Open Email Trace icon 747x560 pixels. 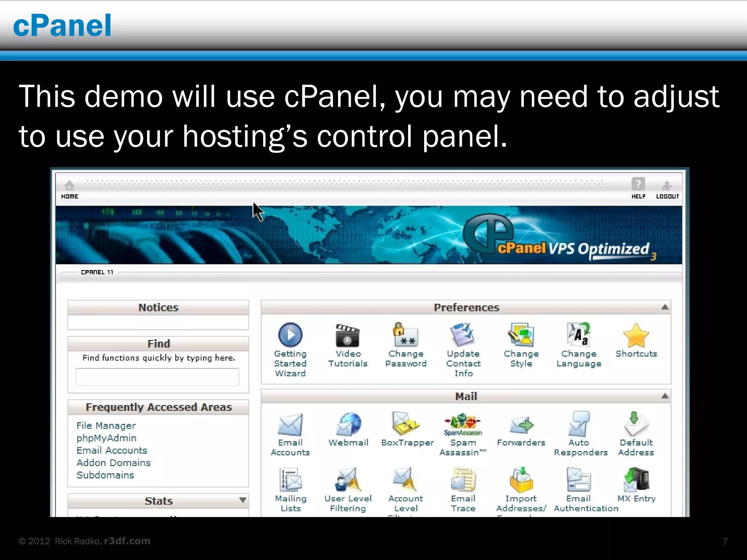click(463, 480)
